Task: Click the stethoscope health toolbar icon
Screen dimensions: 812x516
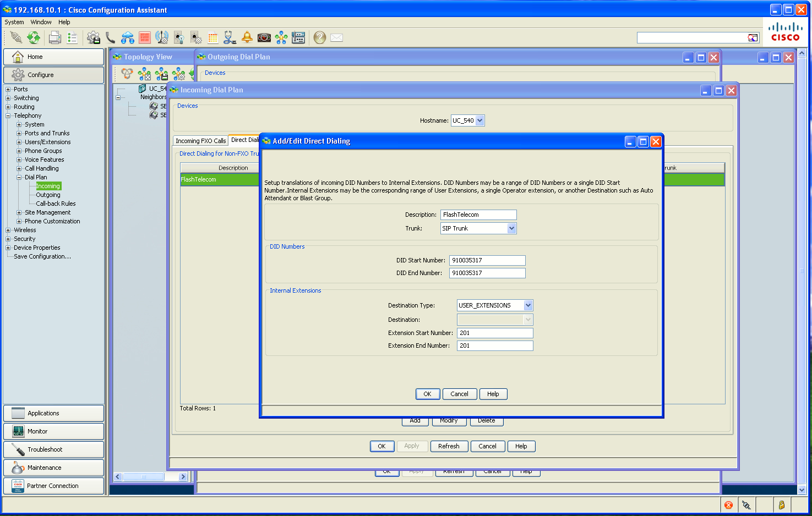Action: click(230, 37)
